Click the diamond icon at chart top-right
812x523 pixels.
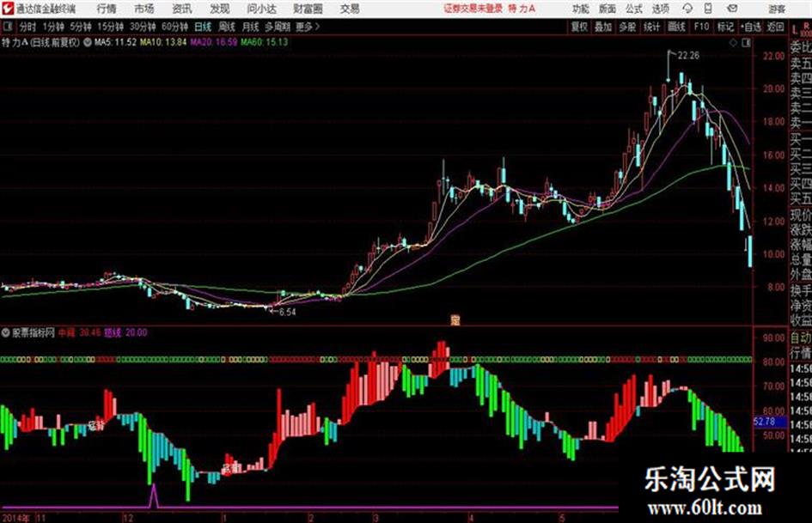click(x=733, y=43)
